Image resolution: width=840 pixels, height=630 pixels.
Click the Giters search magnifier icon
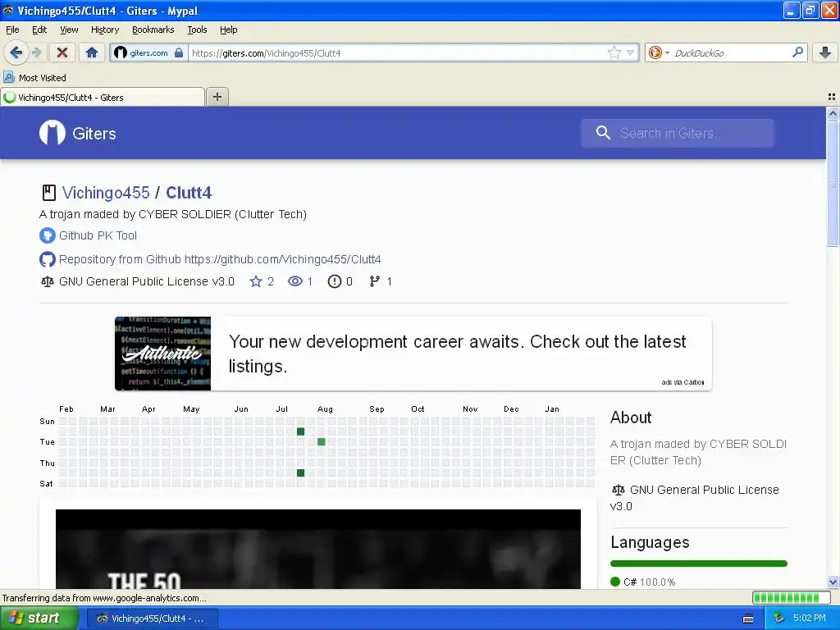coord(603,133)
